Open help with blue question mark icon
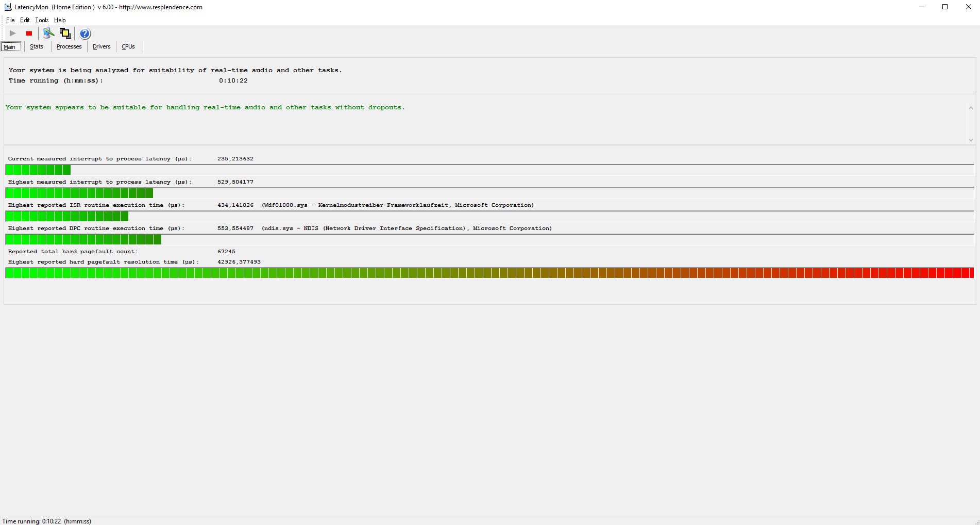The height and width of the screenshot is (525, 980). [x=85, y=34]
